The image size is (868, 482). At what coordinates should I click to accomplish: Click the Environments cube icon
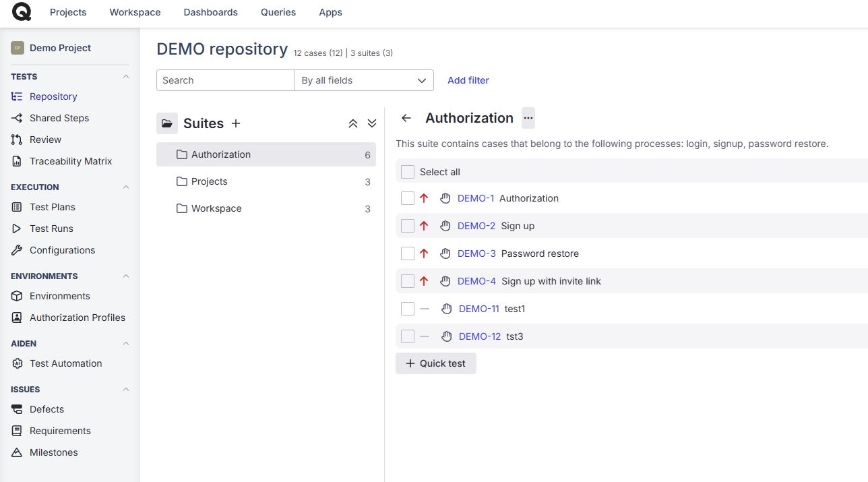17,296
